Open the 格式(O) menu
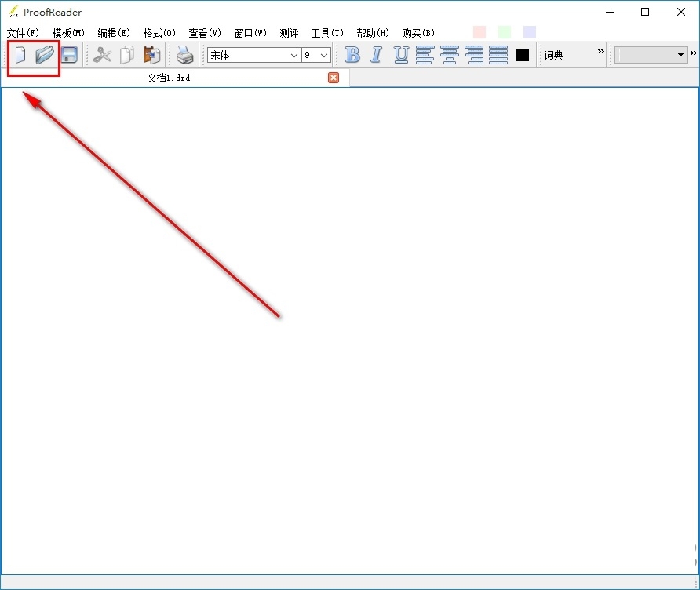This screenshot has width=700, height=590. 159,33
